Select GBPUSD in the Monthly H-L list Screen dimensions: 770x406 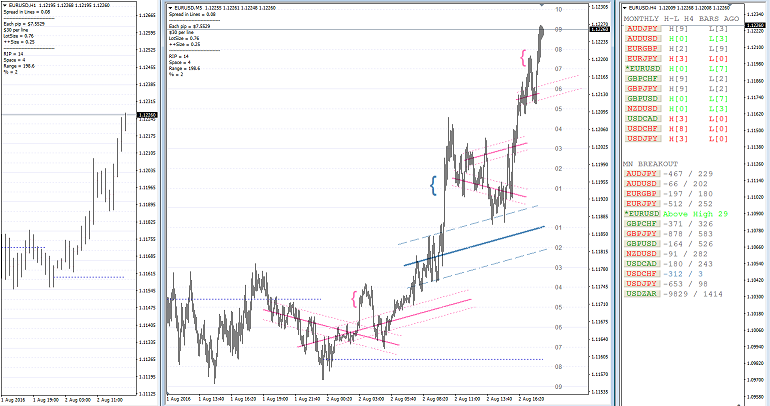tap(642, 99)
